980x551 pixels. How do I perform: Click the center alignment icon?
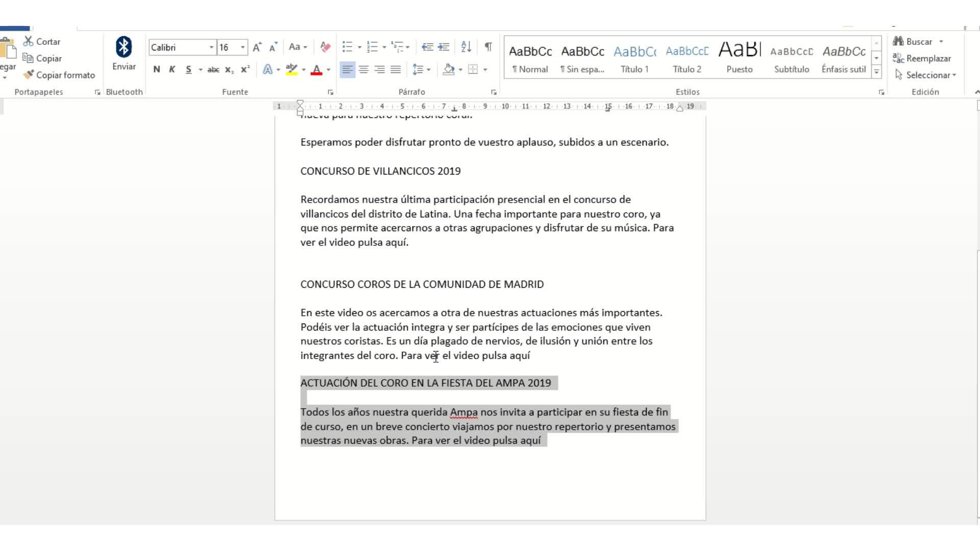(363, 69)
